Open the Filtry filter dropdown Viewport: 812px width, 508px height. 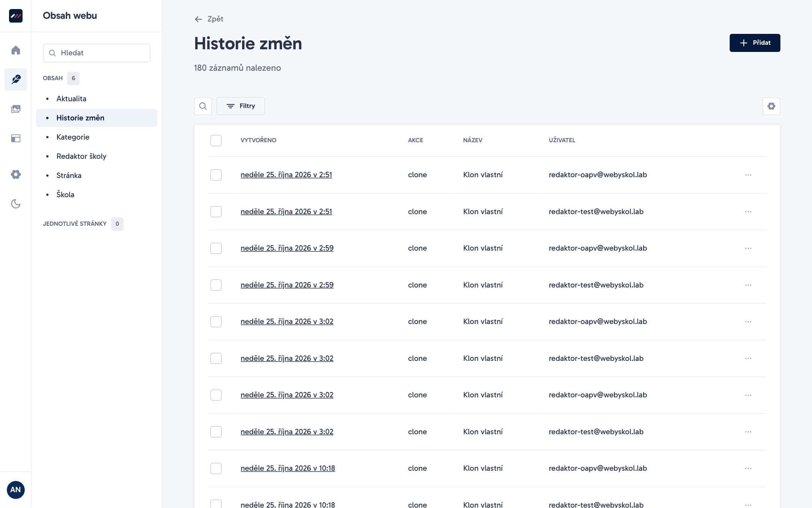coord(241,106)
